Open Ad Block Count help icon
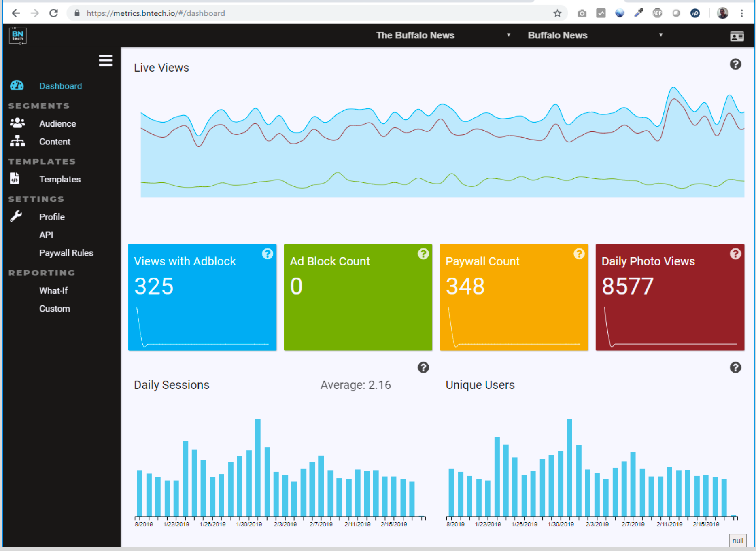Image resolution: width=756 pixels, height=551 pixels. click(423, 254)
